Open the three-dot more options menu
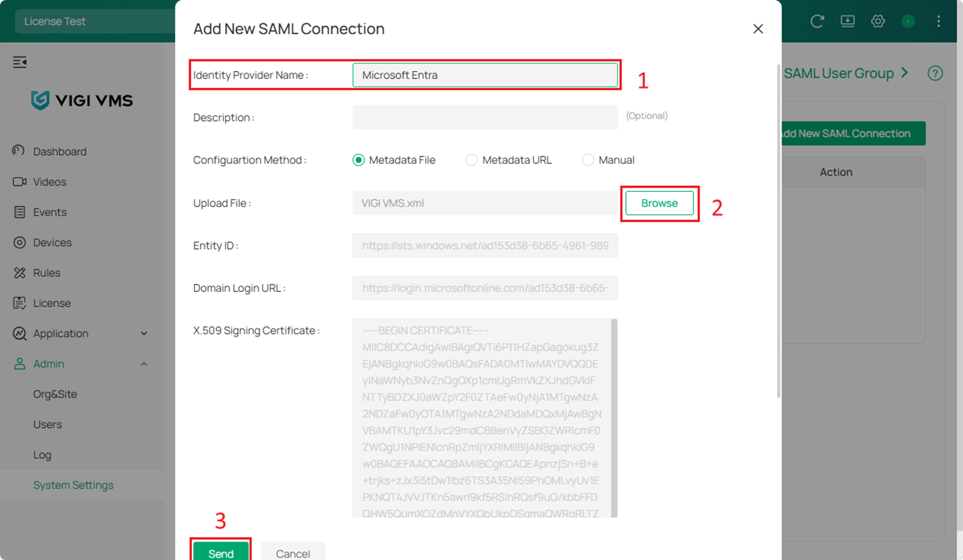The height and width of the screenshot is (560, 963). (938, 21)
